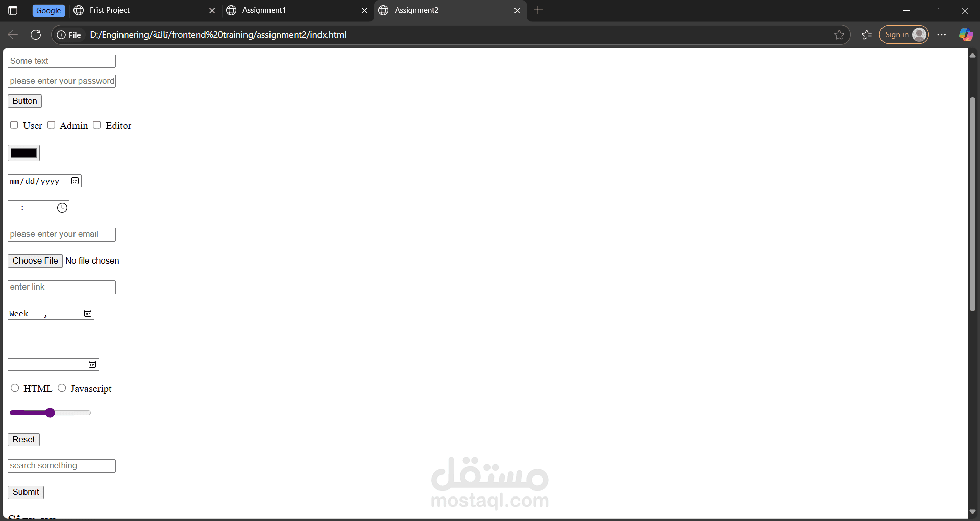Check the Admin checkbox
Image resolution: width=980 pixels, height=521 pixels.
tap(51, 125)
